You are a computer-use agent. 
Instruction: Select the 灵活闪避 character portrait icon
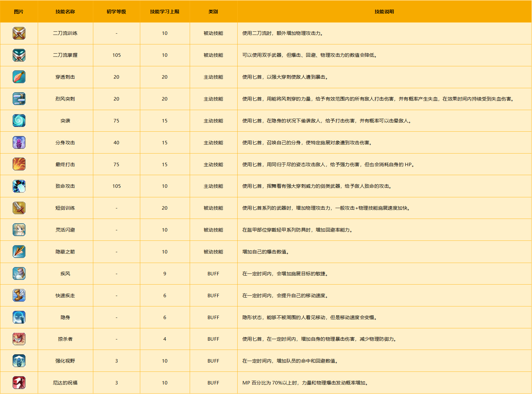[19, 230]
